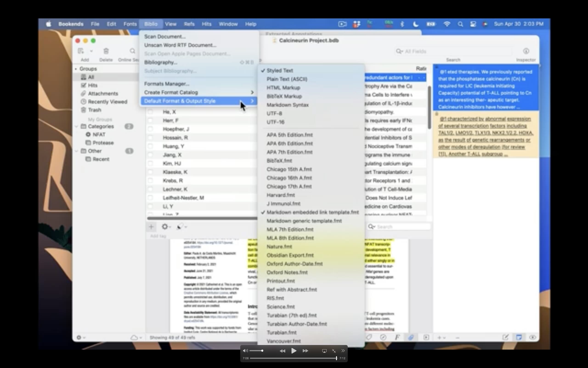Select APA 7th Edition.fmt format

289,152
